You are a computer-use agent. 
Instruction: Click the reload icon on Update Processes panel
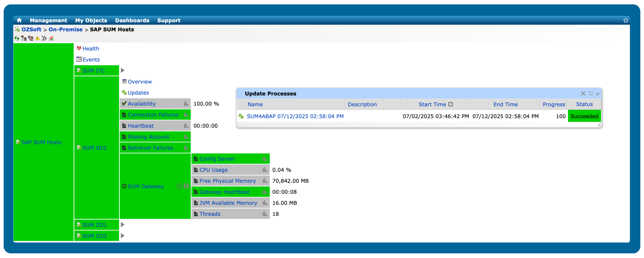click(x=598, y=94)
